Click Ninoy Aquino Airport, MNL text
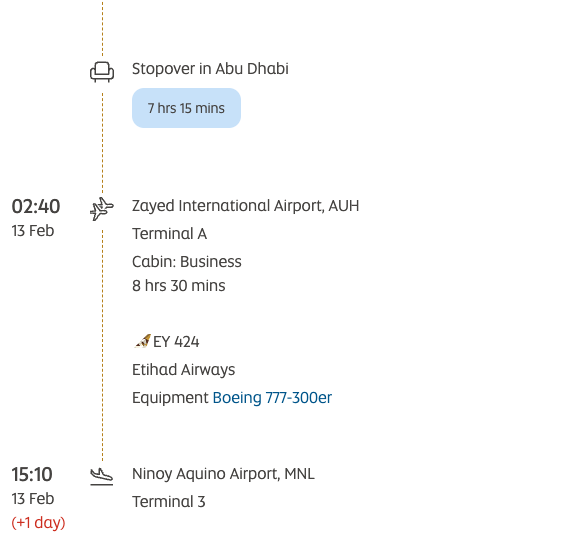The image size is (577, 542). tap(223, 474)
